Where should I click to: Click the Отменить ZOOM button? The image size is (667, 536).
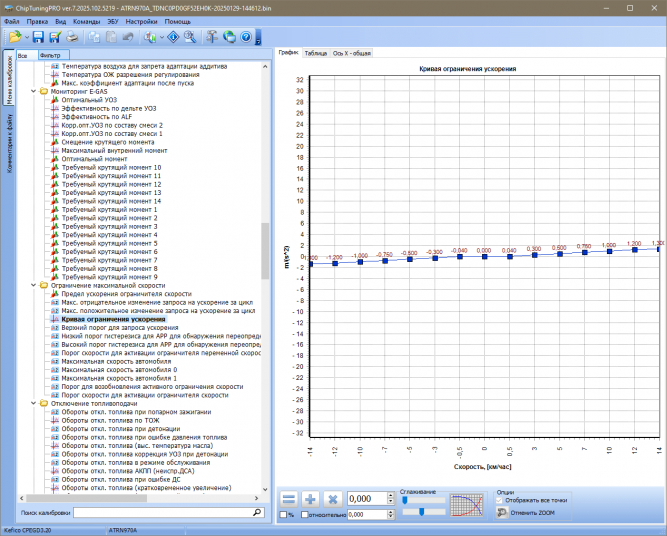click(526, 513)
